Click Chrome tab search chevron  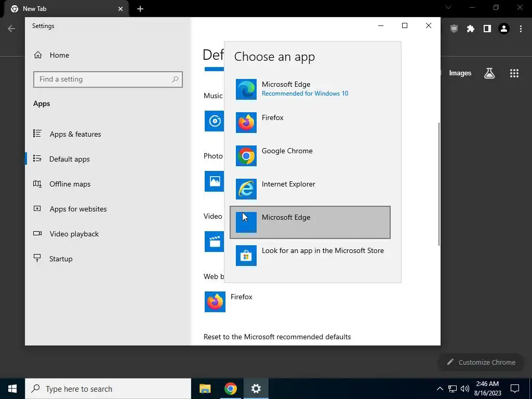448,7
